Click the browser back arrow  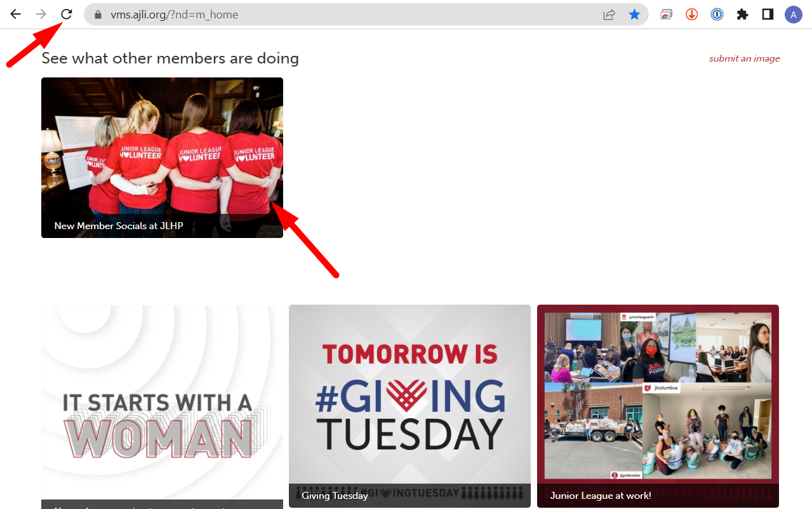click(15, 14)
